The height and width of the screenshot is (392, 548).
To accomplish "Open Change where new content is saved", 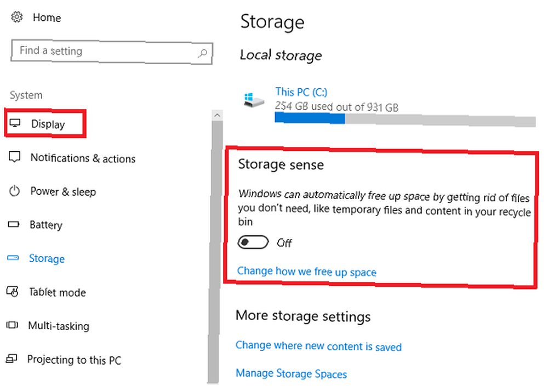I will (x=318, y=346).
